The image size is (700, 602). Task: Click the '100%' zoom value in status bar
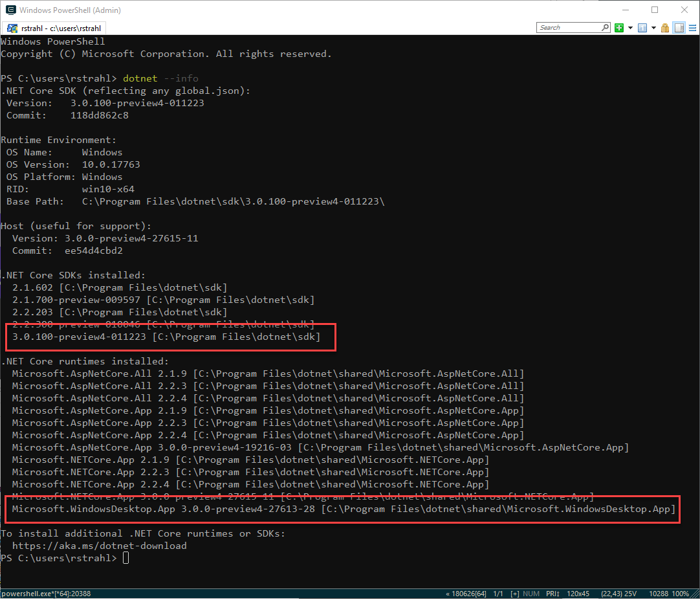681,594
